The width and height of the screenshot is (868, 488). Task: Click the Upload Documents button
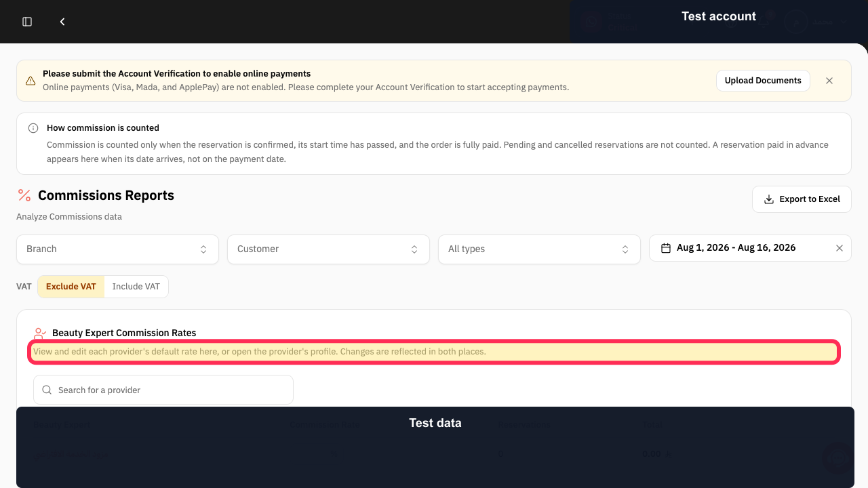pos(763,81)
